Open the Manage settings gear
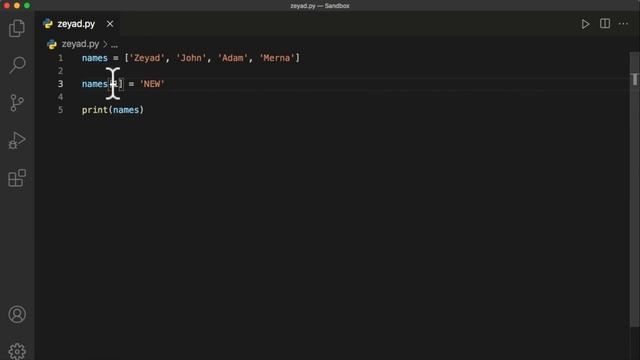The width and height of the screenshot is (640, 360). click(x=17, y=351)
